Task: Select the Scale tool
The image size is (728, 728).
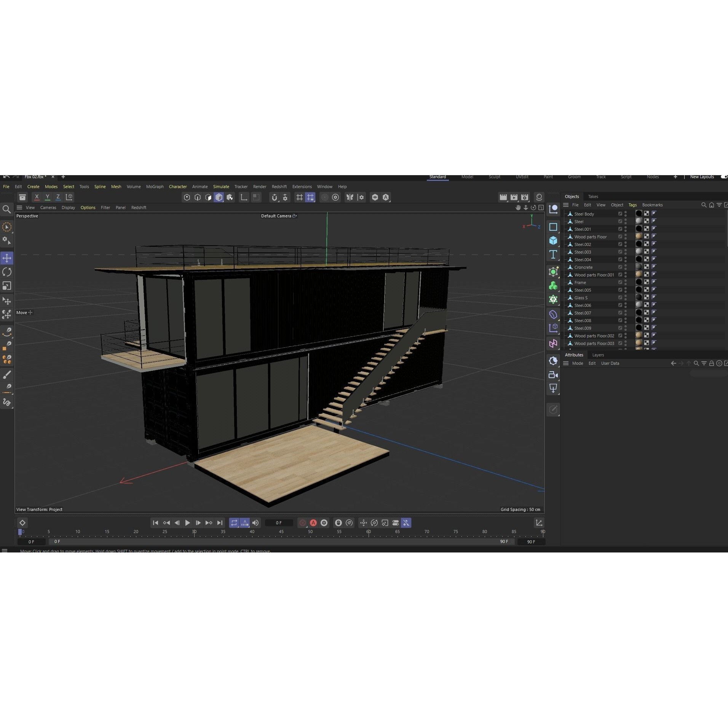Action: 7,285
